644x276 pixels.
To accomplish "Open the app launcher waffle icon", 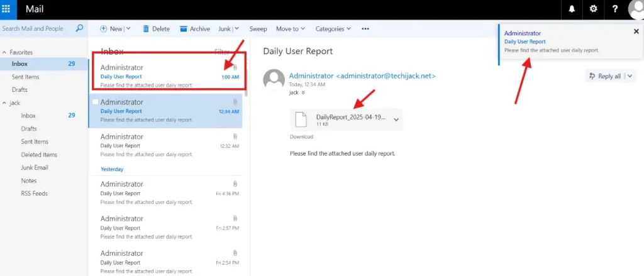I will tap(6, 9).
